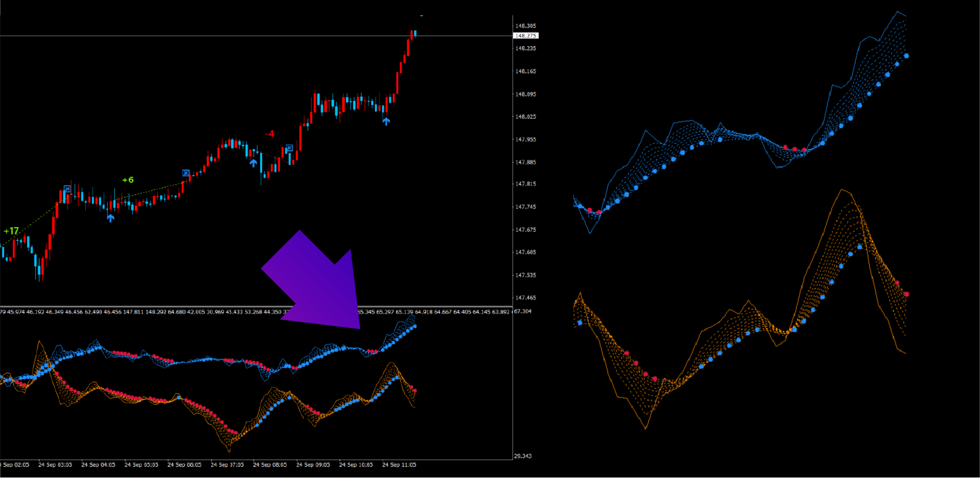Screen dimensions: 980x478
Task: Select the latest blue candle at the chart top
Action: pos(415,33)
